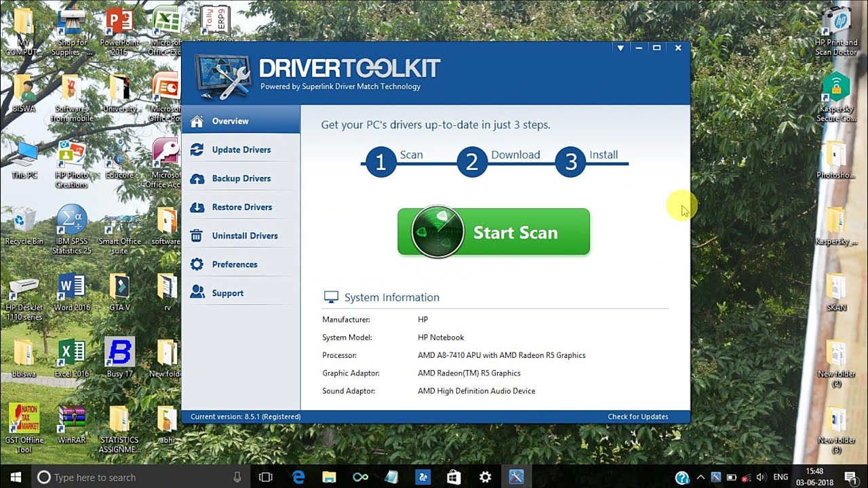Click the taskbar search box
This screenshot has width=868, height=488.
click(140, 477)
